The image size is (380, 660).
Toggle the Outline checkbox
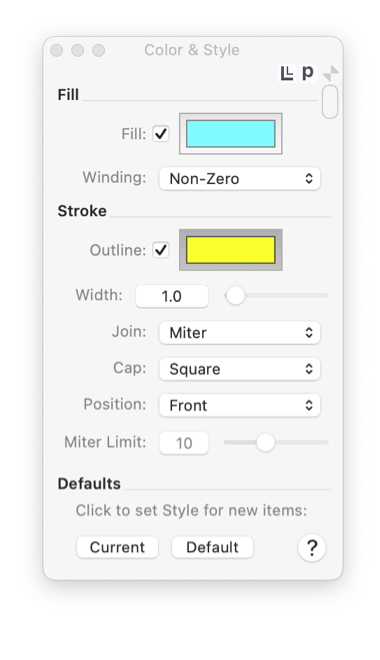click(161, 250)
